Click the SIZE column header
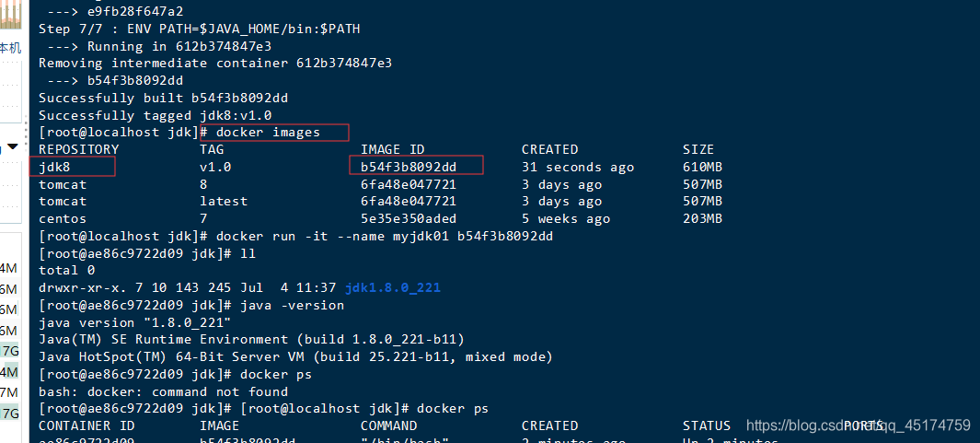The width and height of the screenshot is (980, 443). (698, 149)
